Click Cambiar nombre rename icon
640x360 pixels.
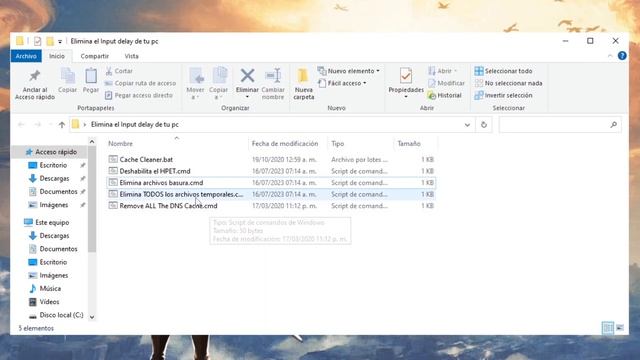pos(273,84)
